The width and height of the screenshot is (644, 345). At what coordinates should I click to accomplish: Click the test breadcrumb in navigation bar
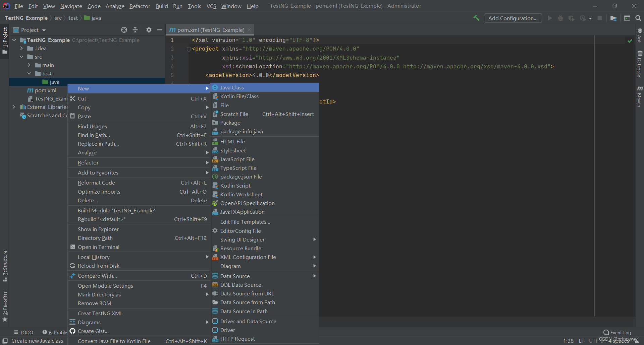tap(73, 18)
